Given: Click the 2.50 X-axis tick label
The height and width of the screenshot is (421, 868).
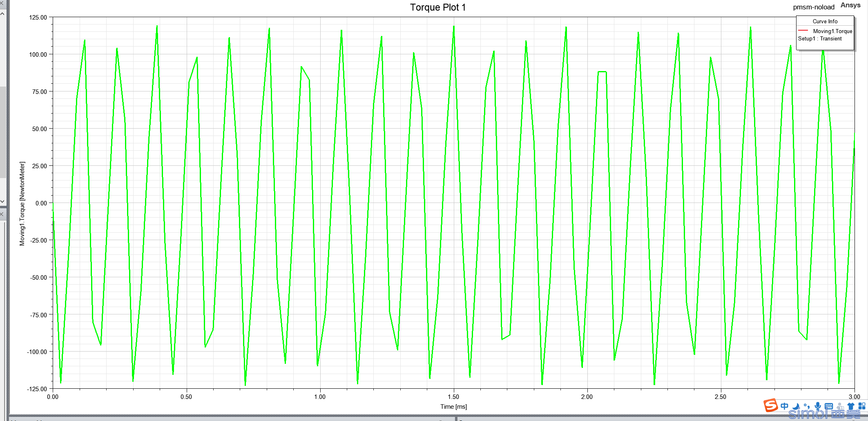Looking at the screenshot, I should [x=721, y=397].
